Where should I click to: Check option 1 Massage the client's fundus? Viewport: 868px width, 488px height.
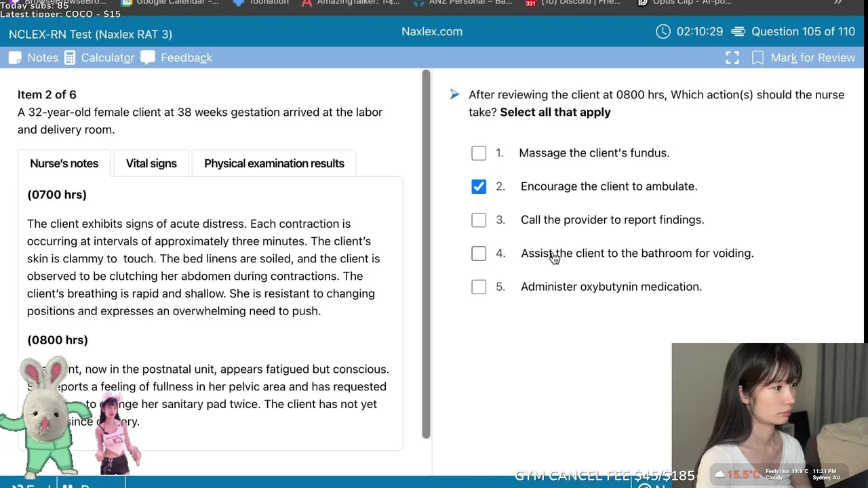[479, 153]
